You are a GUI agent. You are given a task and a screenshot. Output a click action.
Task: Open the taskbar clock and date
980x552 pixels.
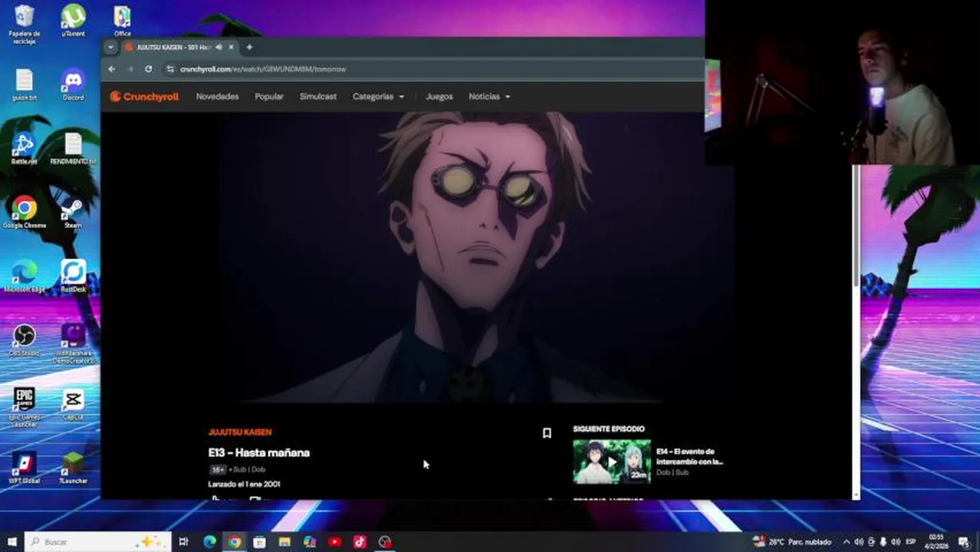[x=936, y=542]
